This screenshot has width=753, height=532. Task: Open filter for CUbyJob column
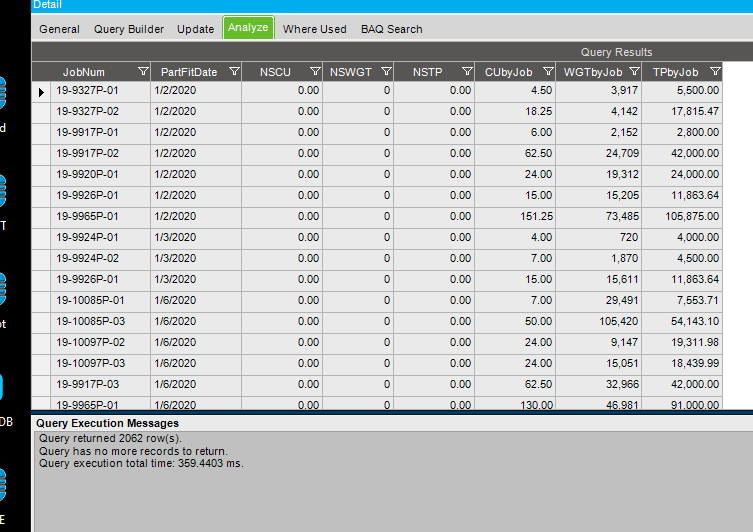548,72
